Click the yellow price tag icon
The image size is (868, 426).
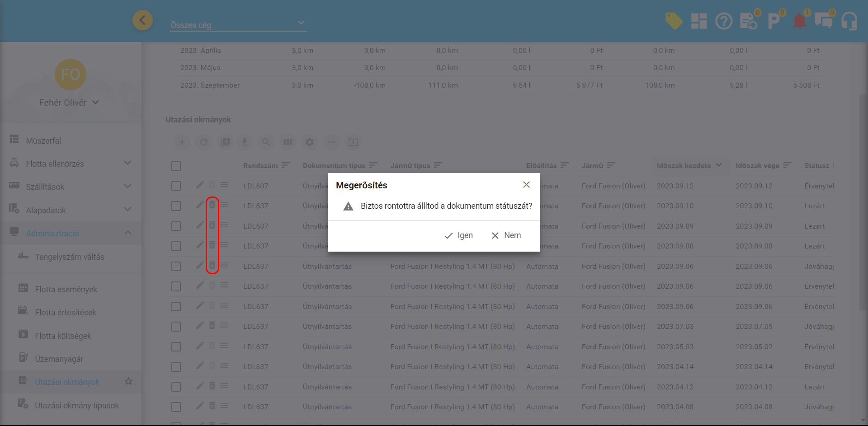pos(674,21)
